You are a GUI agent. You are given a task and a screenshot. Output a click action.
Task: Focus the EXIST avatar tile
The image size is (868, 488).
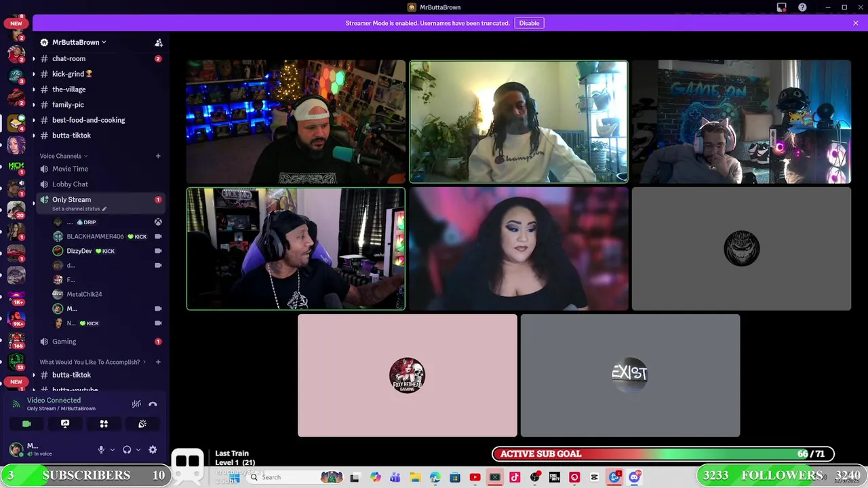pyautogui.click(x=630, y=375)
